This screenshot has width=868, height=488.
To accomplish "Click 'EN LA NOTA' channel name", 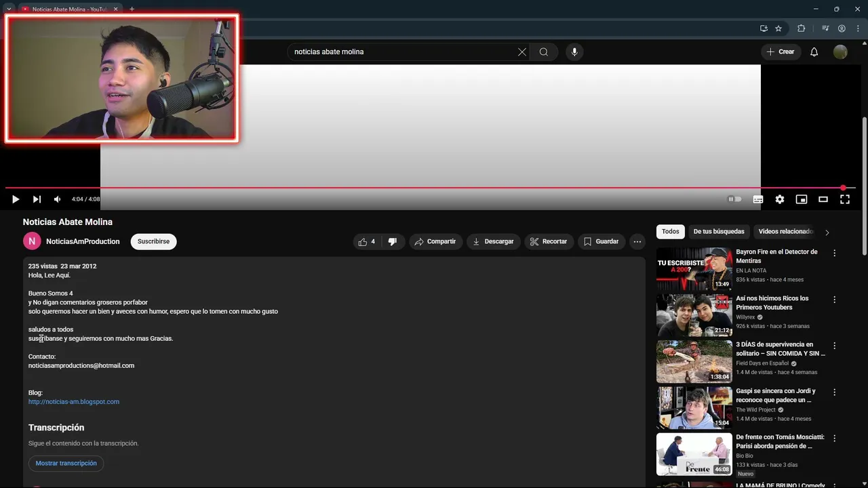I will point(752,270).
